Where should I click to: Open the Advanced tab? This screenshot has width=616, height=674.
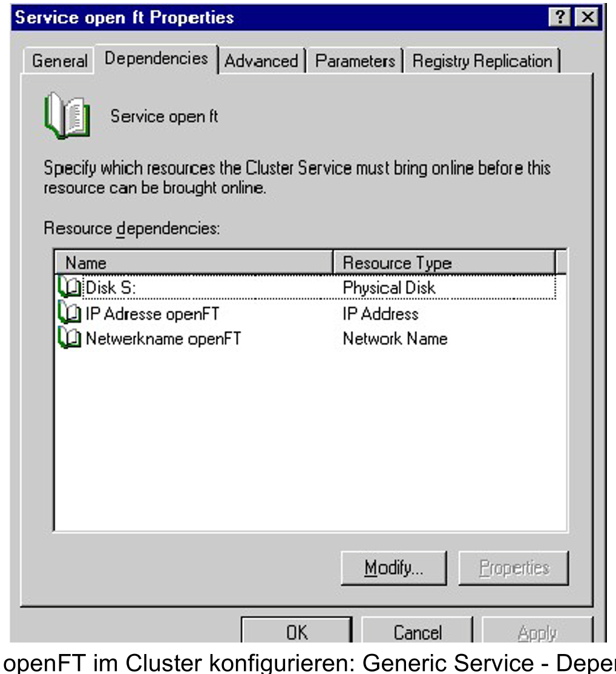point(261,61)
